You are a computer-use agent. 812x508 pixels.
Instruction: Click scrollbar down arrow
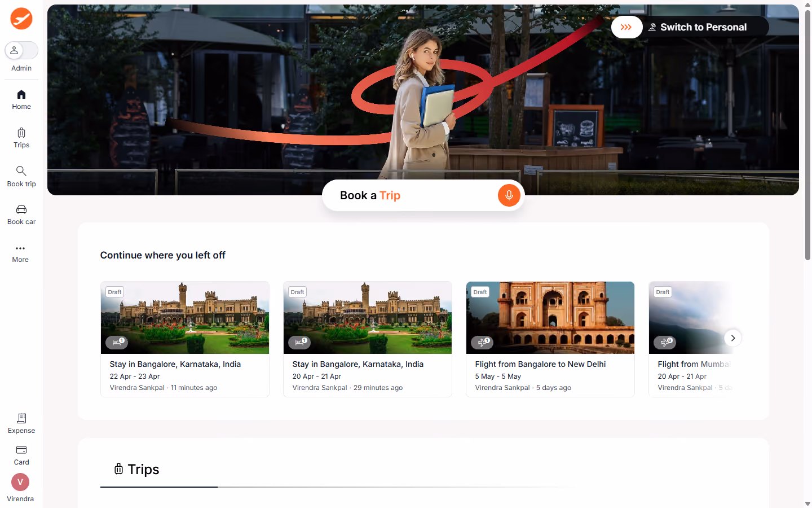[x=807, y=503]
